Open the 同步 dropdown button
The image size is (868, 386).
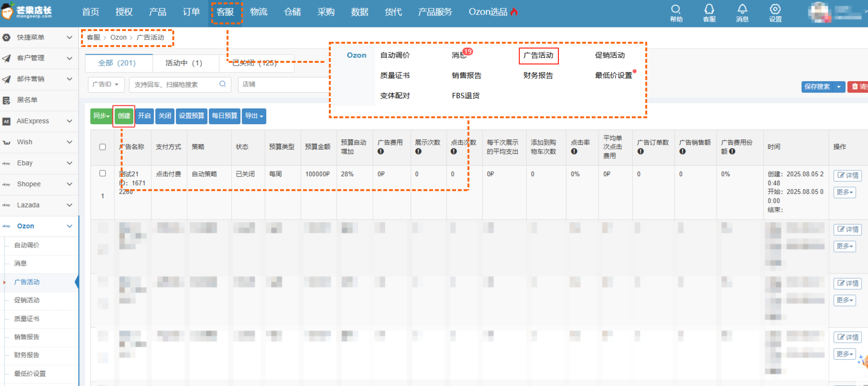click(x=101, y=116)
